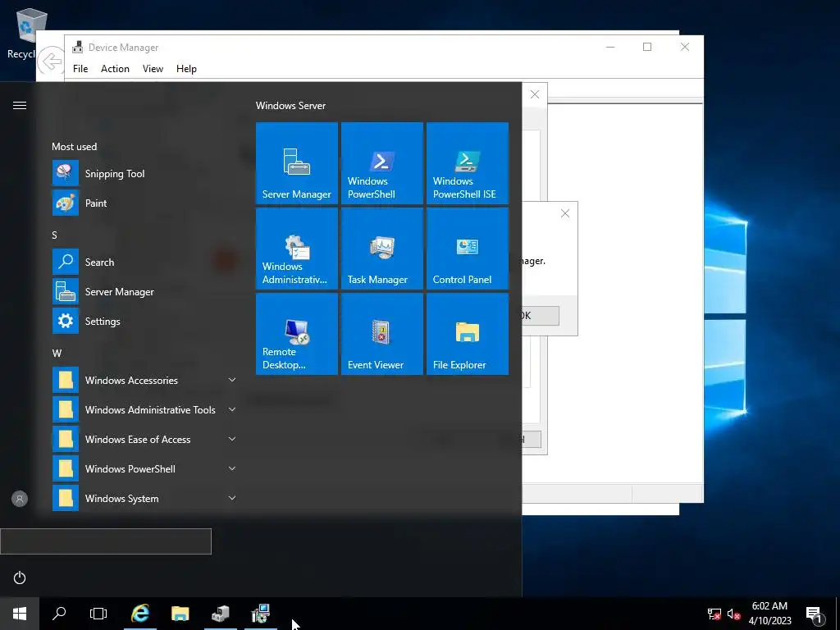Close the small message dialog

(x=564, y=213)
